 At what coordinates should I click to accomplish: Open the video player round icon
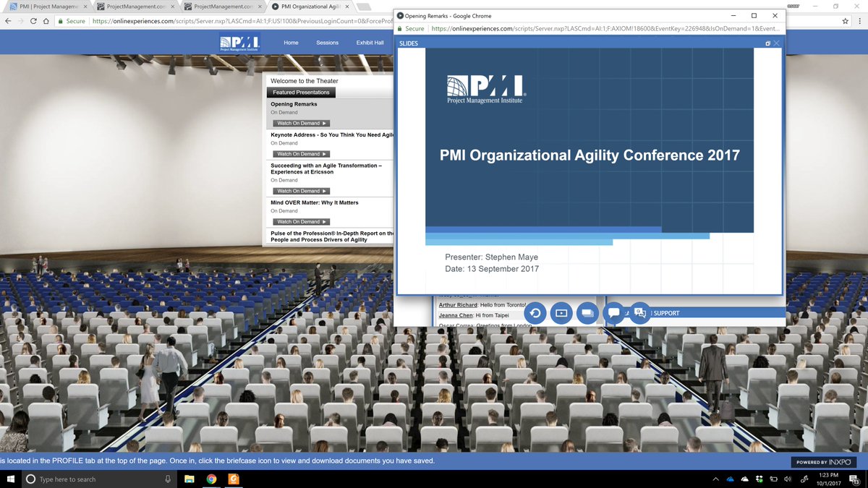pyautogui.click(x=561, y=313)
